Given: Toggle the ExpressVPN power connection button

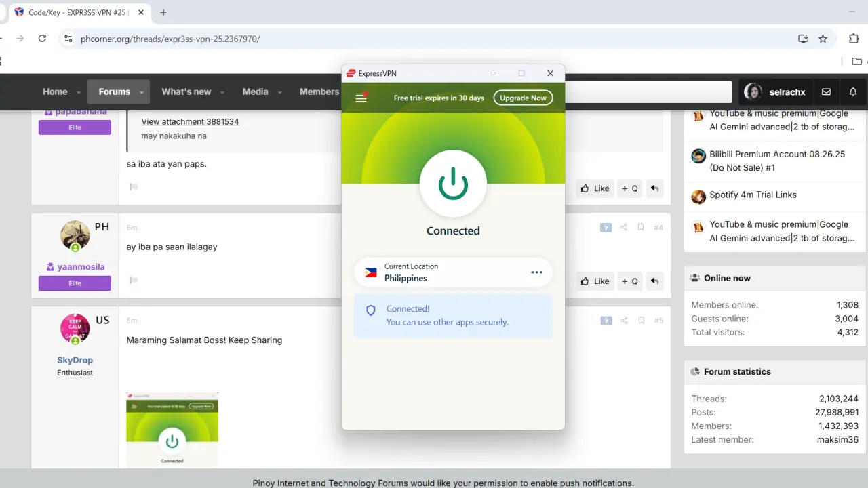Looking at the screenshot, I should pos(453,184).
